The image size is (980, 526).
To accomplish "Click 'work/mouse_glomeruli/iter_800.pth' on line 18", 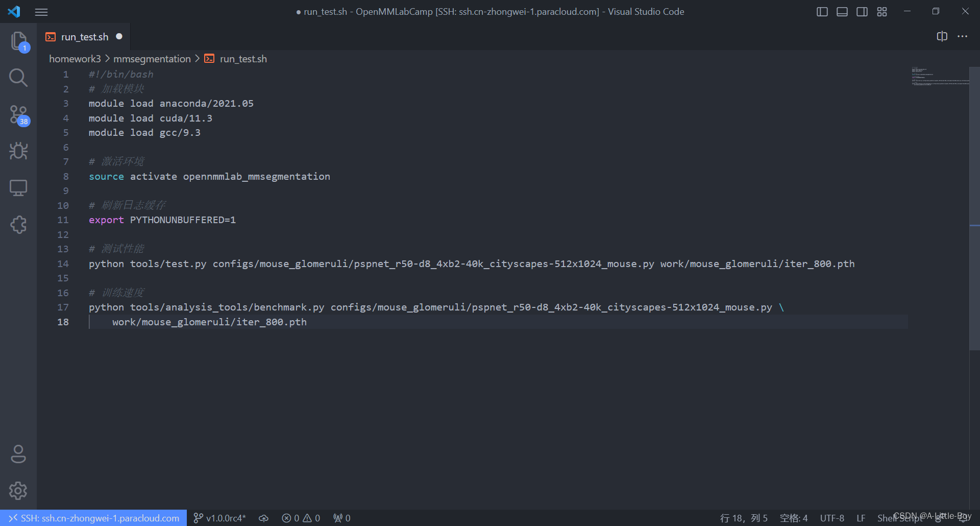I will pos(209,322).
